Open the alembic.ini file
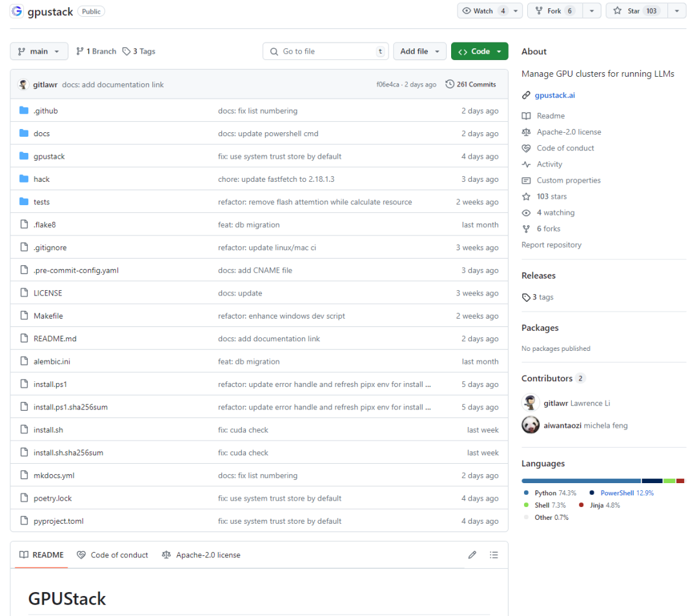This screenshot has width=697, height=616. coord(52,361)
